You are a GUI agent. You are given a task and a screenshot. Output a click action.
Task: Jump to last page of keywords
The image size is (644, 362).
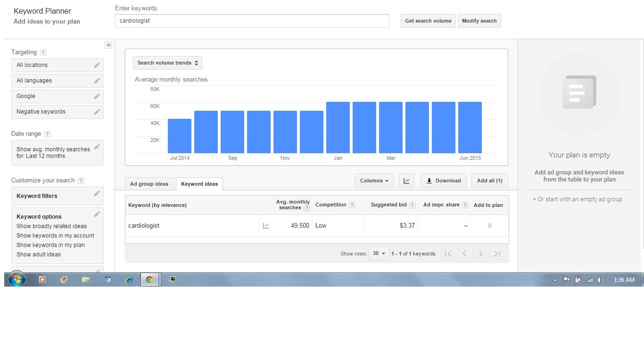click(x=497, y=254)
